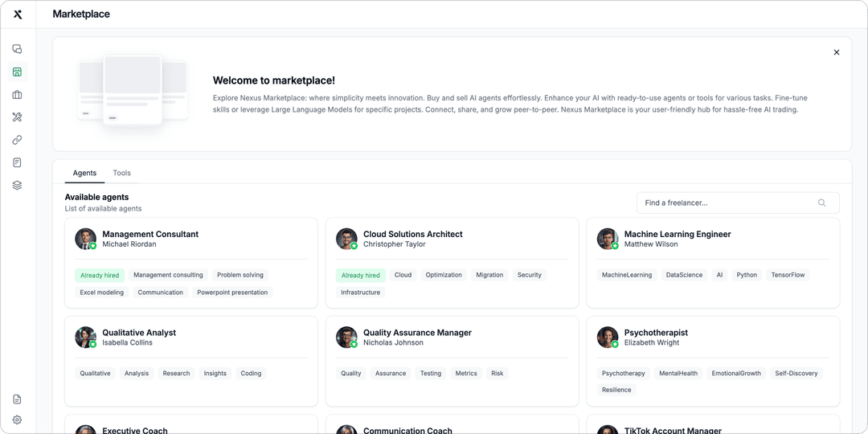Viewport: 868px width, 434px height.
Task: Open the Cloud Solutions Architect agent
Action: (412, 235)
